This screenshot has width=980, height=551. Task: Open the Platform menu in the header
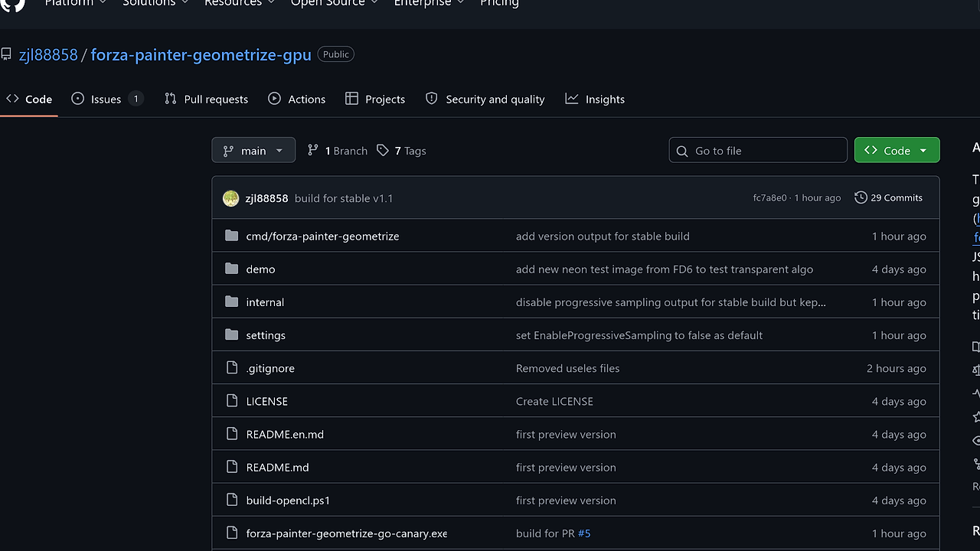coord(75,3)
